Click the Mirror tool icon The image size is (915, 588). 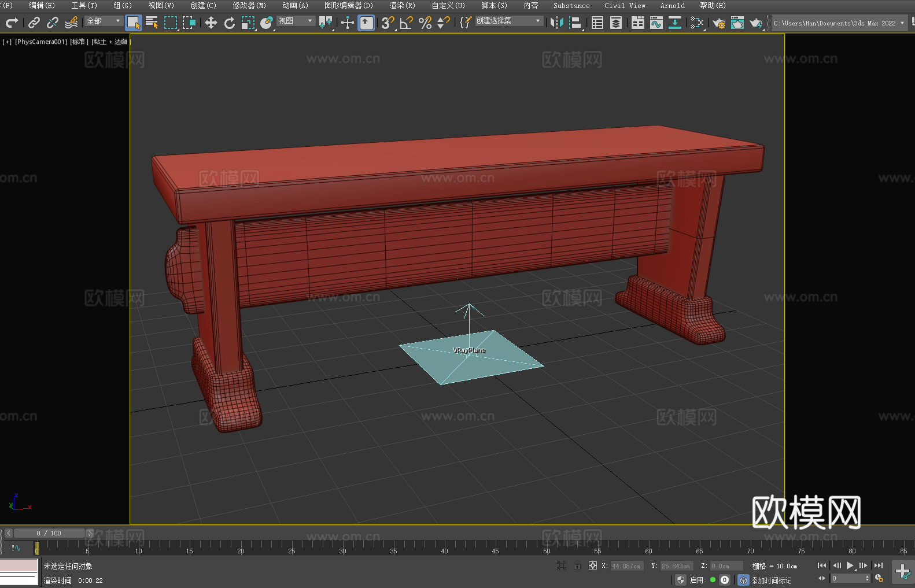point(557,23)
